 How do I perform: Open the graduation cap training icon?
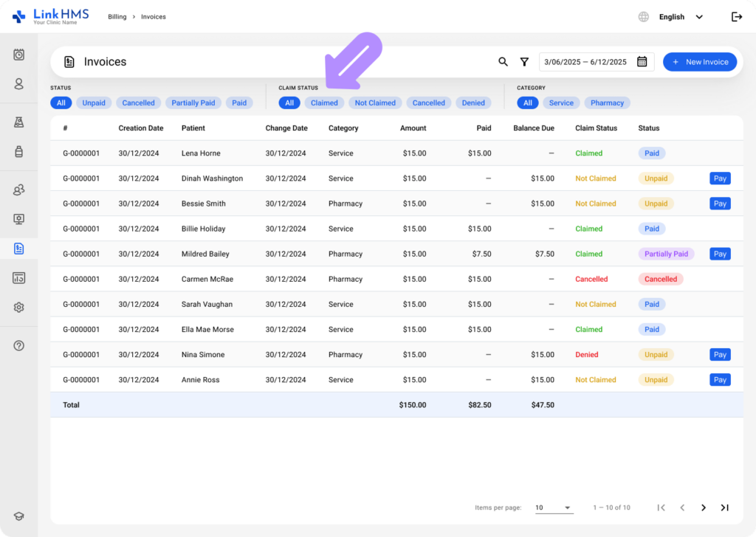coord(18,516)
